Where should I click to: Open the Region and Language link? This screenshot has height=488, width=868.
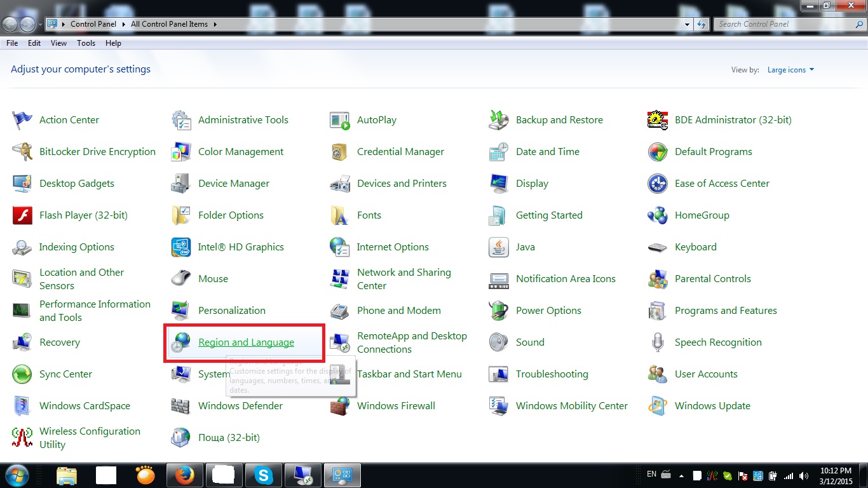(246, 342)
